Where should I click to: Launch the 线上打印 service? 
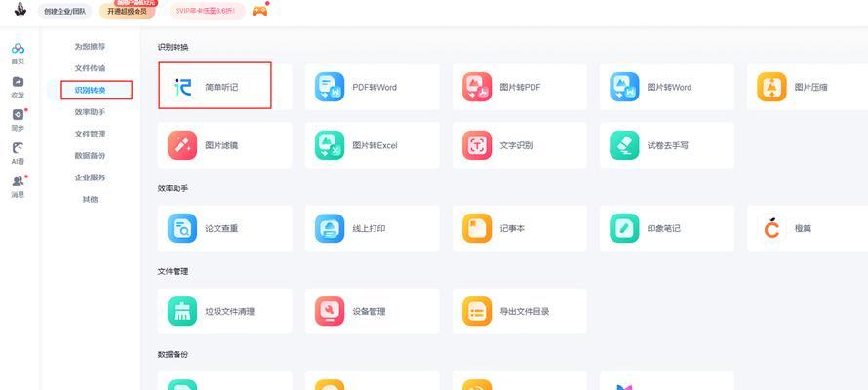372,228
